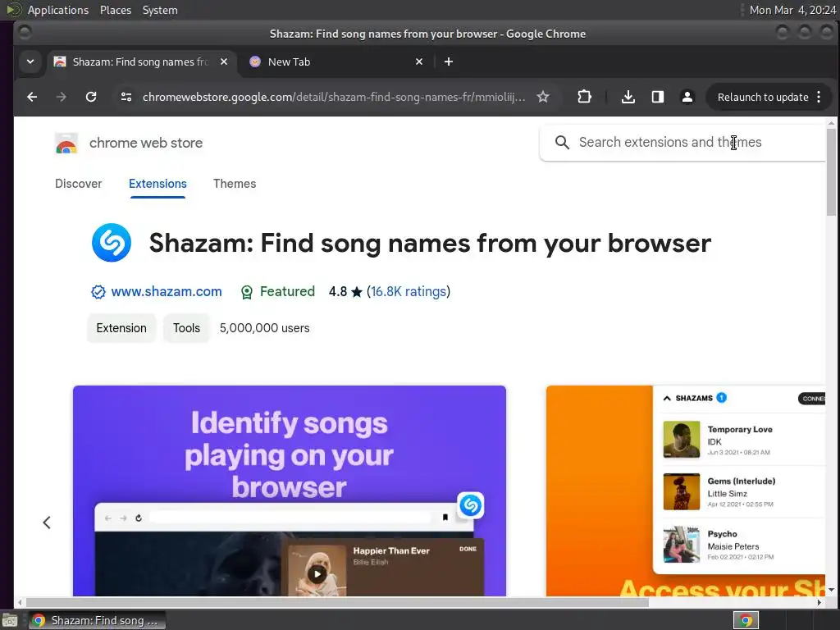Image resolution: width=840 pixels, height=630 pixels.
Task: Open the Places menu
Action: pos(116,10)
